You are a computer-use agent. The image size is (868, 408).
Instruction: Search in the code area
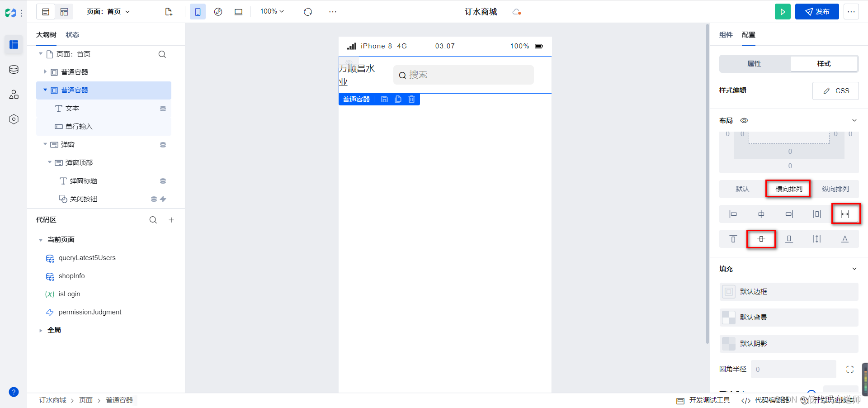153,220
